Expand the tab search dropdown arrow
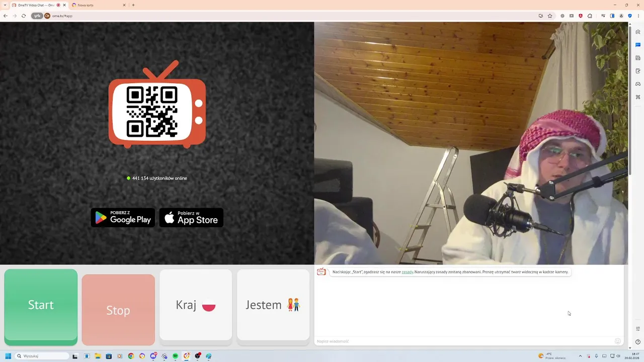 [5, 5]
